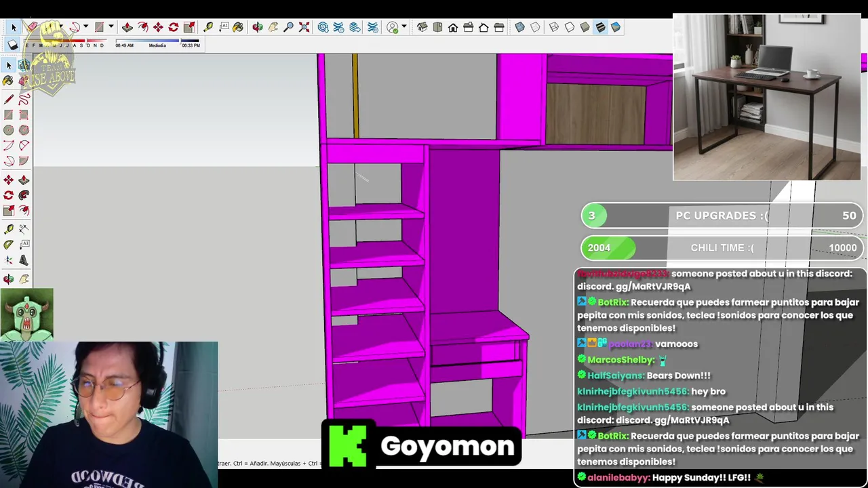Activate the Follow Me tool
Screen dimensions: 868x488
(24, 195)
